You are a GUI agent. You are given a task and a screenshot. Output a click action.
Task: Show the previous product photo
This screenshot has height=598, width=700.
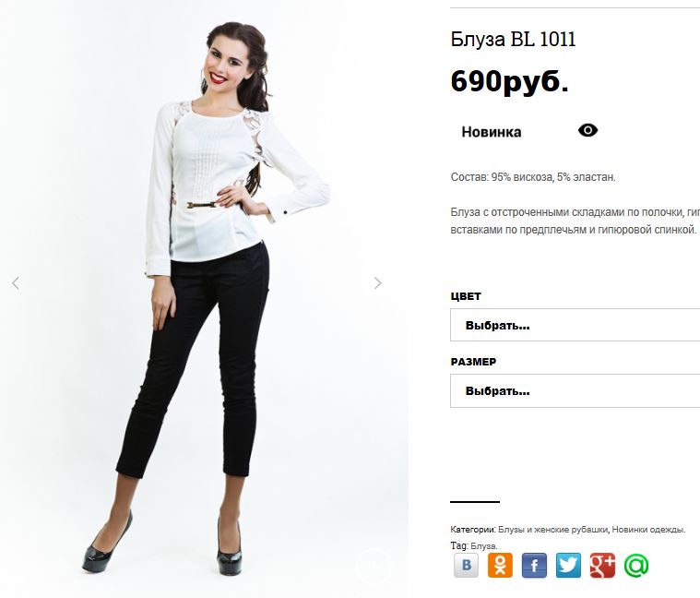click(16, 283)
